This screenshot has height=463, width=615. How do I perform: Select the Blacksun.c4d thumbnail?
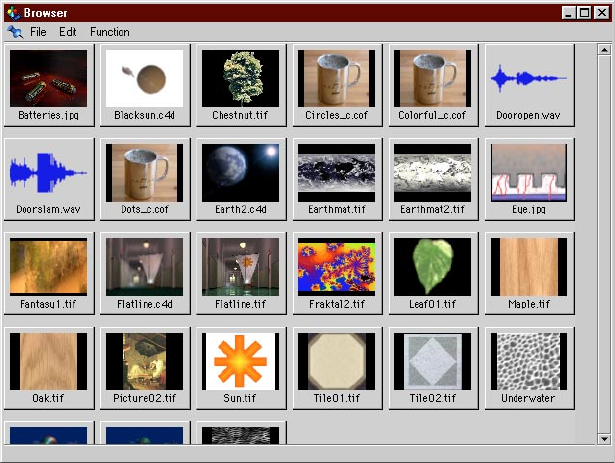point(144,78)
